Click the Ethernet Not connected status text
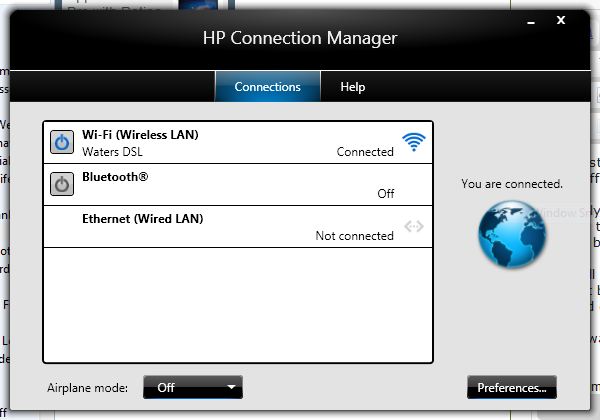The height and width of the screenshot is (420, 600). 354,236
